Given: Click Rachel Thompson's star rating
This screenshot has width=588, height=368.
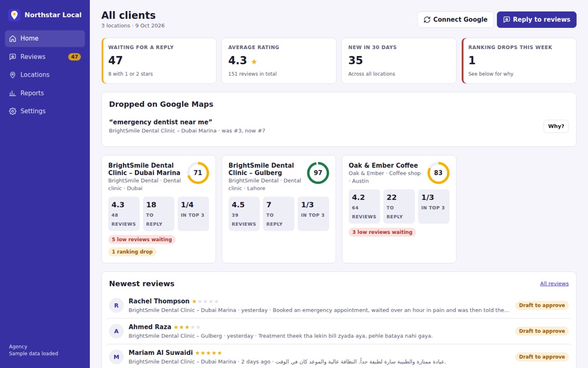Looking at the screenshot, I should [x=205, y=301].
